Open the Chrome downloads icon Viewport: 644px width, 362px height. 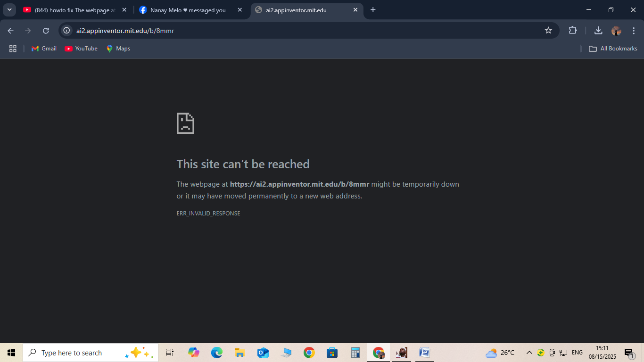point(598,31)
